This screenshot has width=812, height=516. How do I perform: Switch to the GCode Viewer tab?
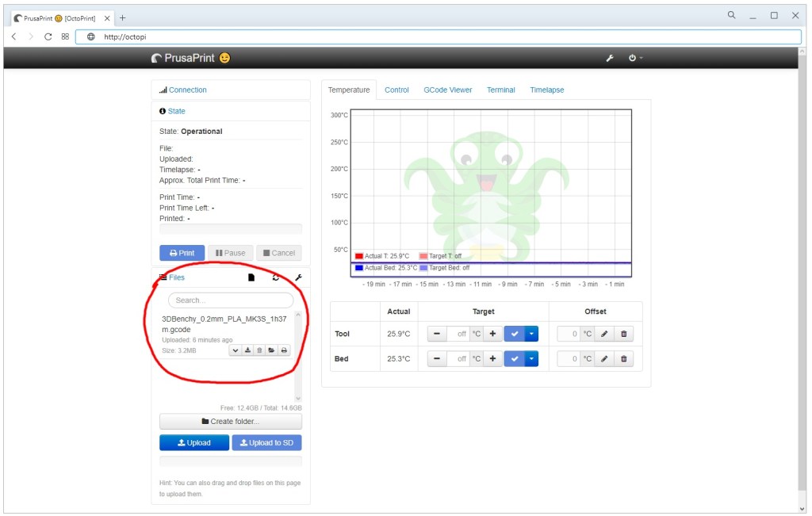coord(447,90)
